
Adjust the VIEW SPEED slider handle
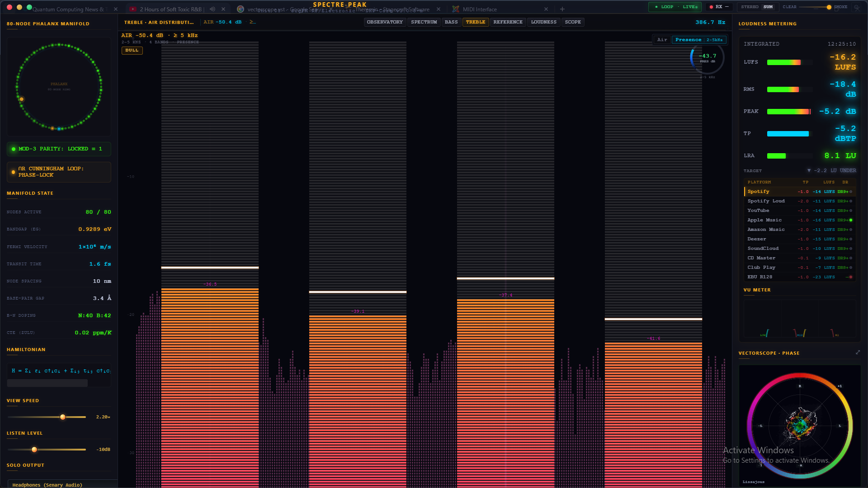point(63,417)
